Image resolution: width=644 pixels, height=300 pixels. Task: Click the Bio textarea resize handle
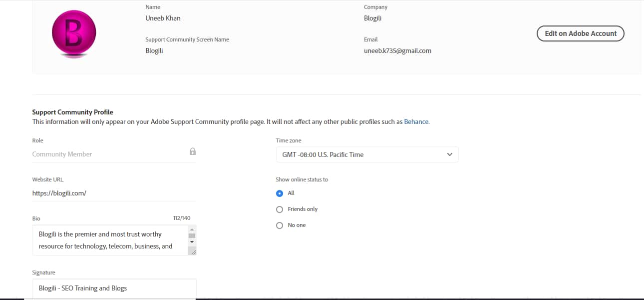(x=192, y=251)
